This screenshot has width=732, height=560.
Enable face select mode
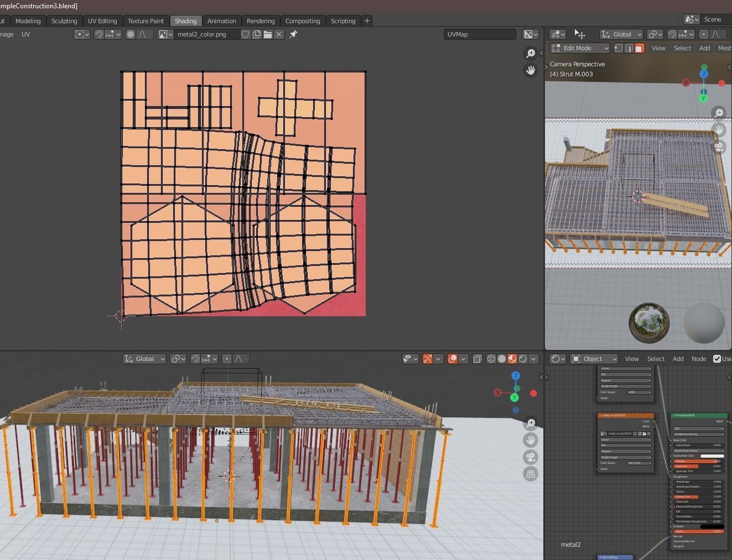639,48
